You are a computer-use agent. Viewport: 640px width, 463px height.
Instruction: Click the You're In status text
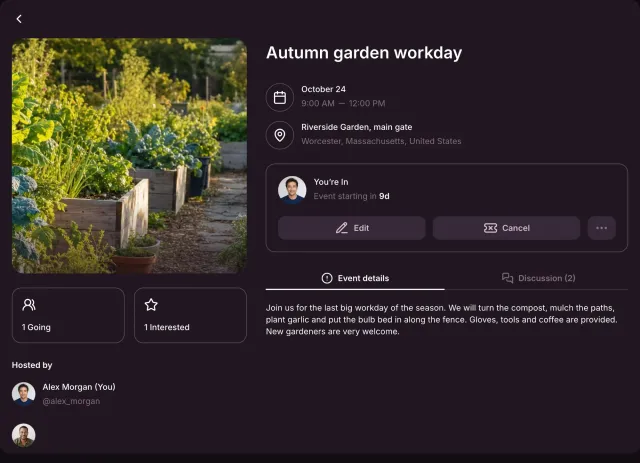point(331,182)
